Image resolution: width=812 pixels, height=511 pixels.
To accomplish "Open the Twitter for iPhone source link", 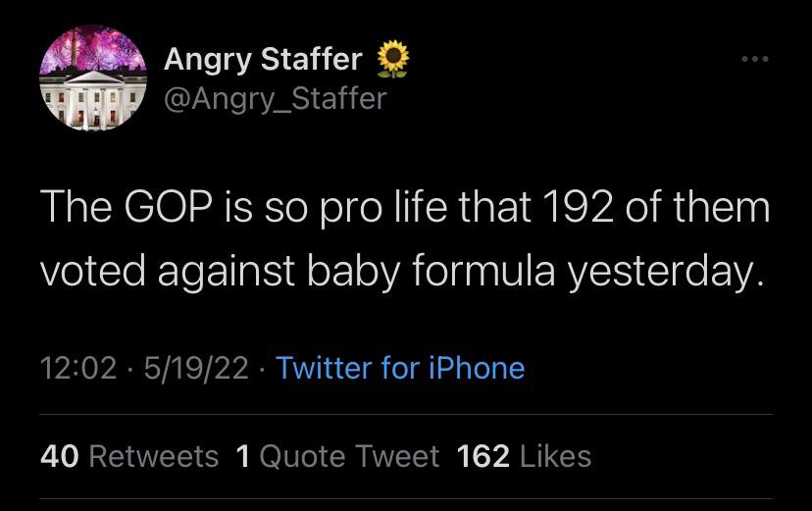I will pos(400,368).
